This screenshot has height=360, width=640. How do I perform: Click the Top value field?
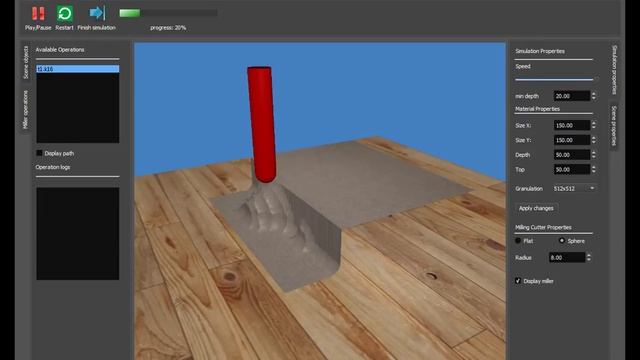pos(571,169)
